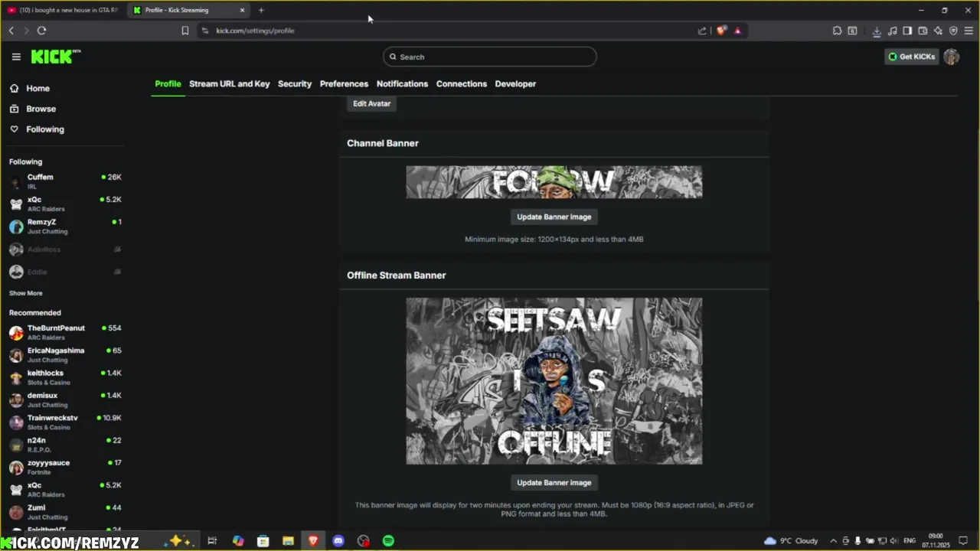Reload the kick.com page
This screenshot has width=980, height=551.
tap(41, 31)
